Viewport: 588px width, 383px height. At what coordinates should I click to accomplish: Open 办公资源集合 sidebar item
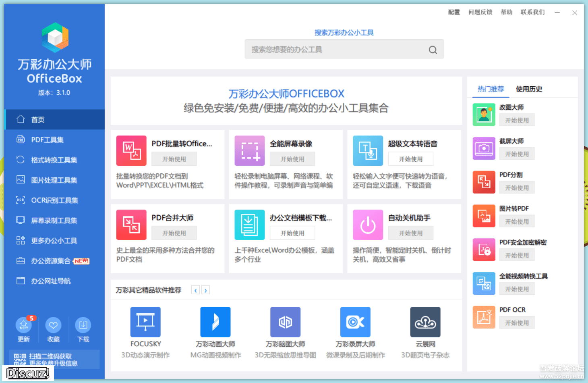point(54,261)
